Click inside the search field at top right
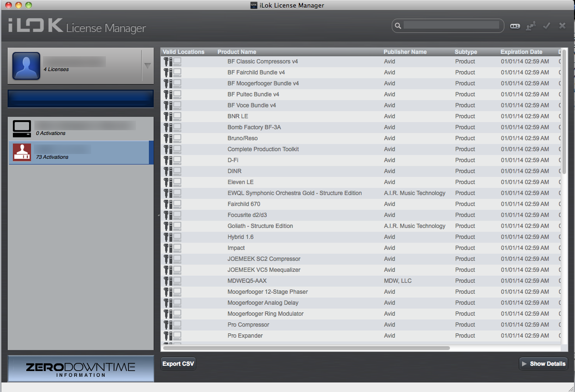575x392 pixels. coord(451,26)
